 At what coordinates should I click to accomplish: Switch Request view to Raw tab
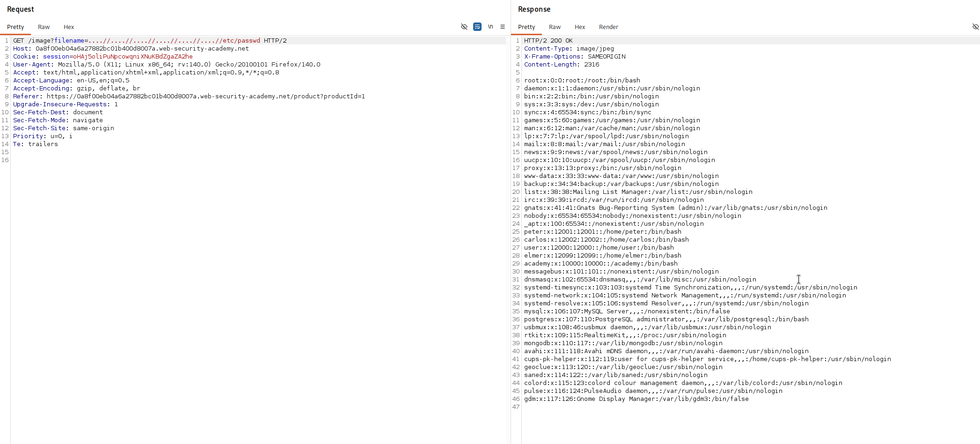[44, 27]
